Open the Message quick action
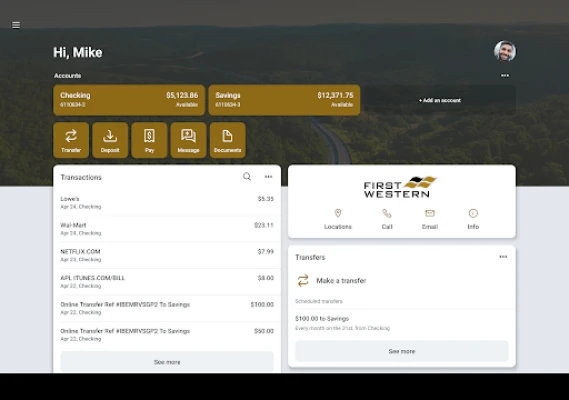 (x=188, y=140)
